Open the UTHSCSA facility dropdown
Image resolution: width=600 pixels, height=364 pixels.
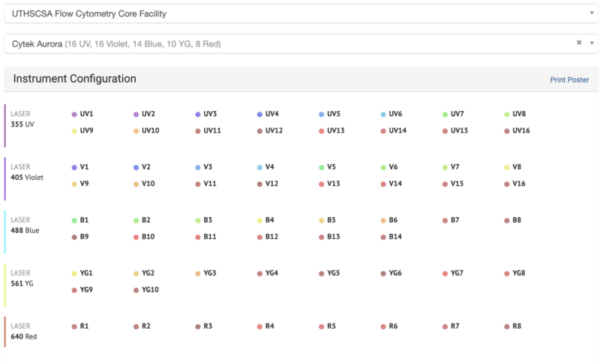pyautogui.click(x=300, y=13)
